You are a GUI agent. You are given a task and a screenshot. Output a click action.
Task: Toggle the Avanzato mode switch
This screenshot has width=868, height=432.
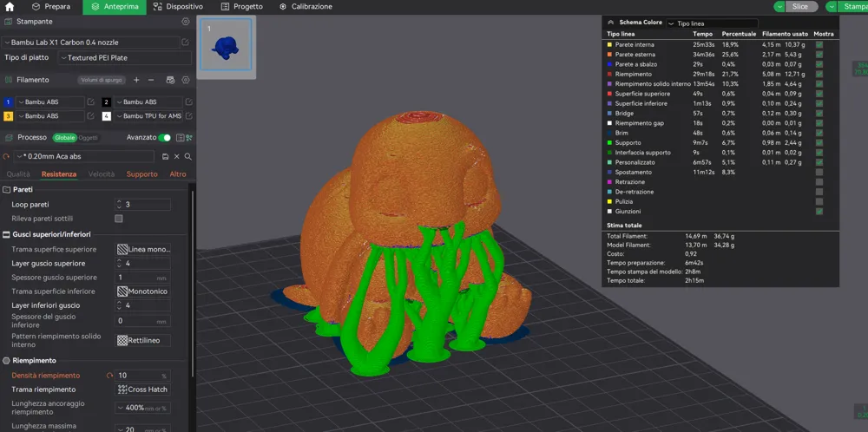(164, 138)
